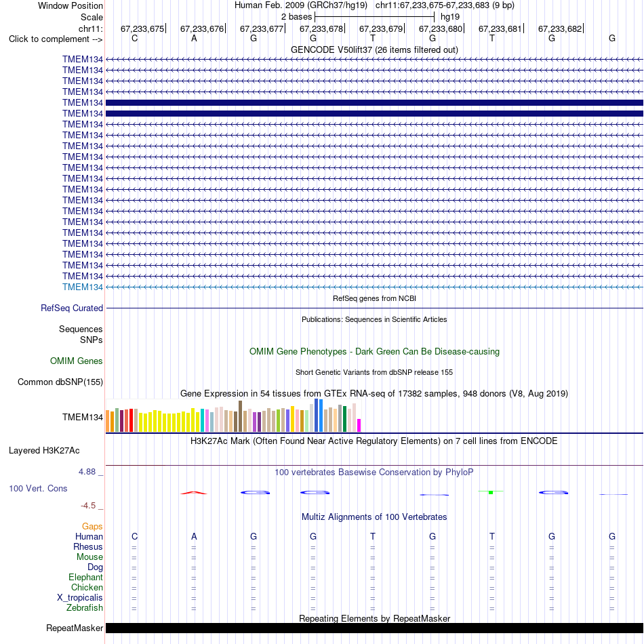The width and height of the screenshot is (644, 644).
Task: Open Publications: Sequences in Scientific Articles title
Action: click(x=374, y=319)
